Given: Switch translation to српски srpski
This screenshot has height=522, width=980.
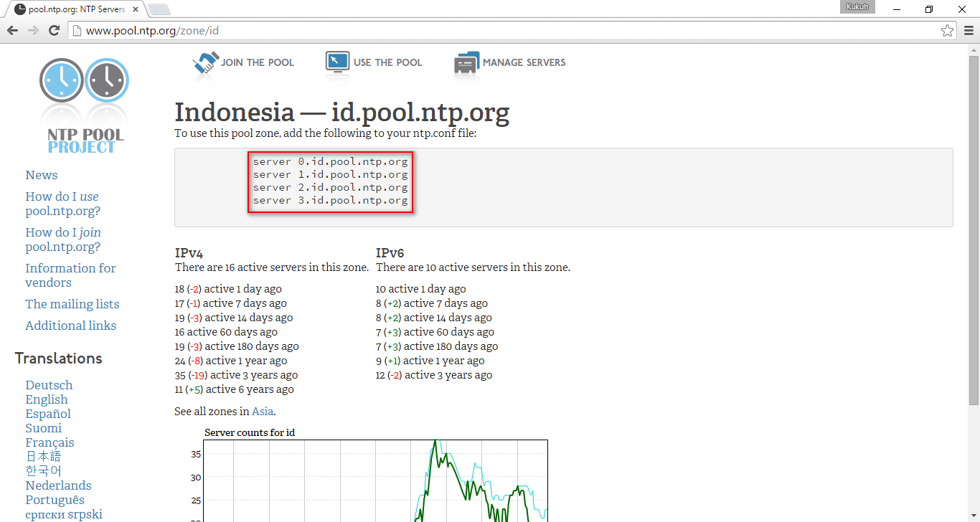Looking at the screenshot, I should coord(64,514).
